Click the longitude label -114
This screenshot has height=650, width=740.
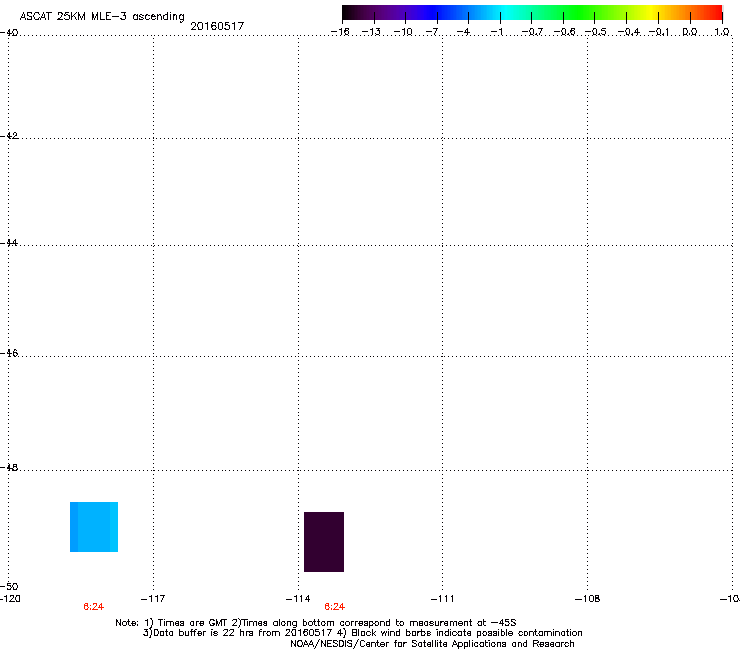point(298,599)
